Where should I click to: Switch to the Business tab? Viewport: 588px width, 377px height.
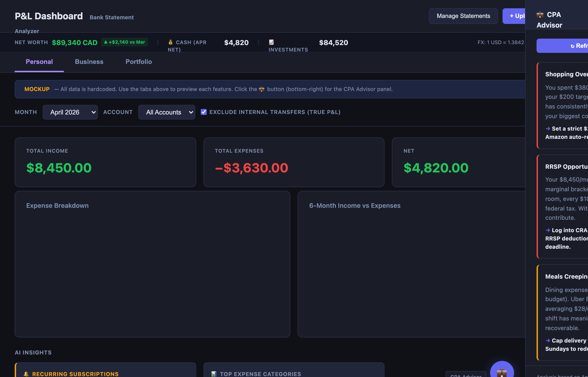(x=89, y=62)
